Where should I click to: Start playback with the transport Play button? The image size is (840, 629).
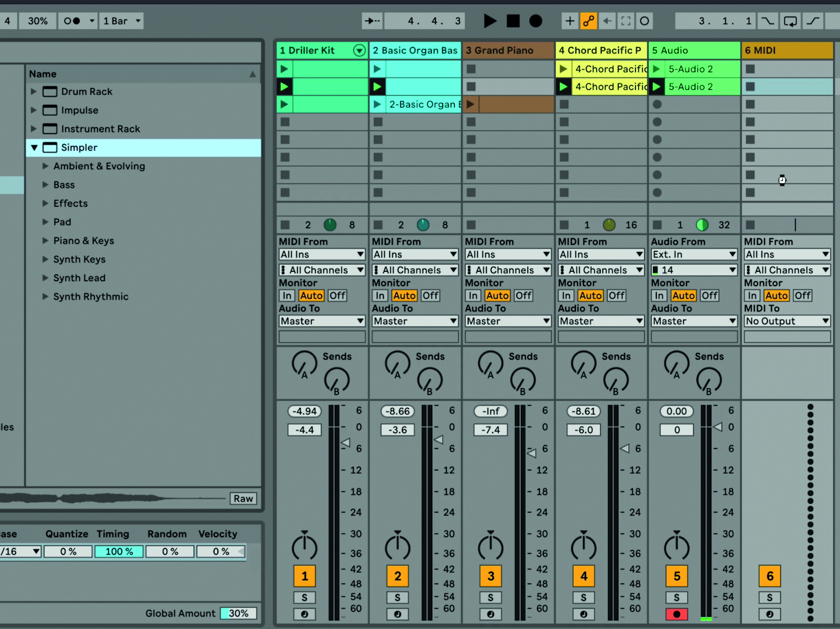[490, 21]
